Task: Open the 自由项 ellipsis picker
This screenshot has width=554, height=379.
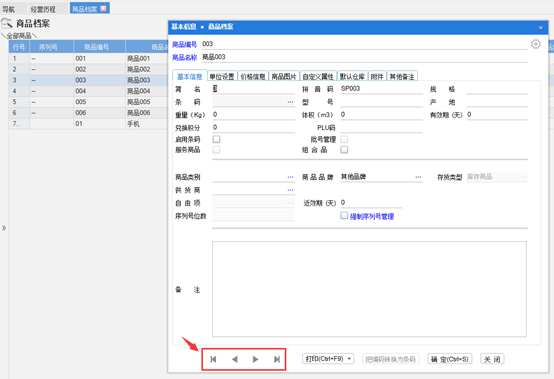Action: click(x=290, y=203)
